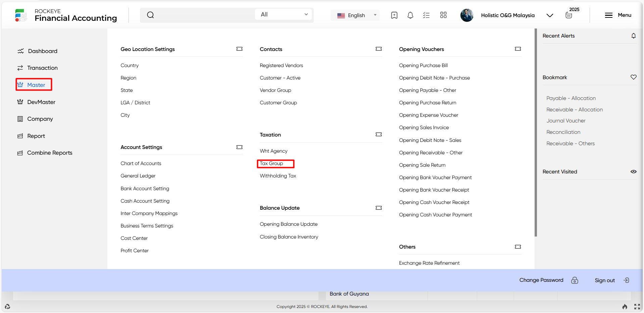
Task: Open General Ledger
Action: tap(138, 176)
